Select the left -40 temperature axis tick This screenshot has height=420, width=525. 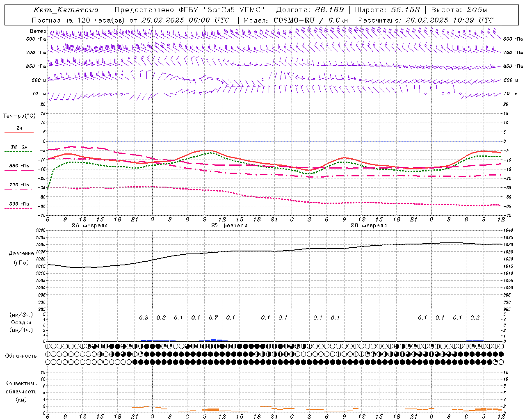42,216
